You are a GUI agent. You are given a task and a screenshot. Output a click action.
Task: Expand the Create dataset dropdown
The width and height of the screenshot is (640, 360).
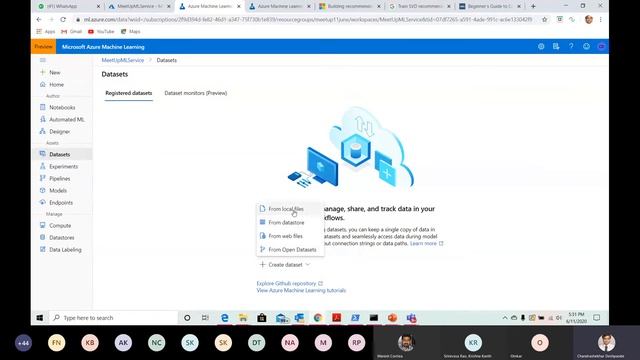[285, 264]
